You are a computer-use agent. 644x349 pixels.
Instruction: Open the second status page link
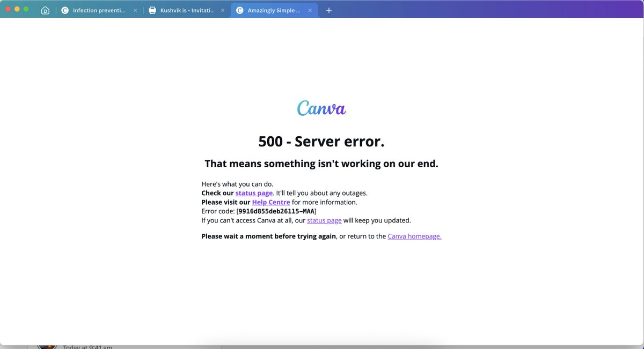click(324, 220)
